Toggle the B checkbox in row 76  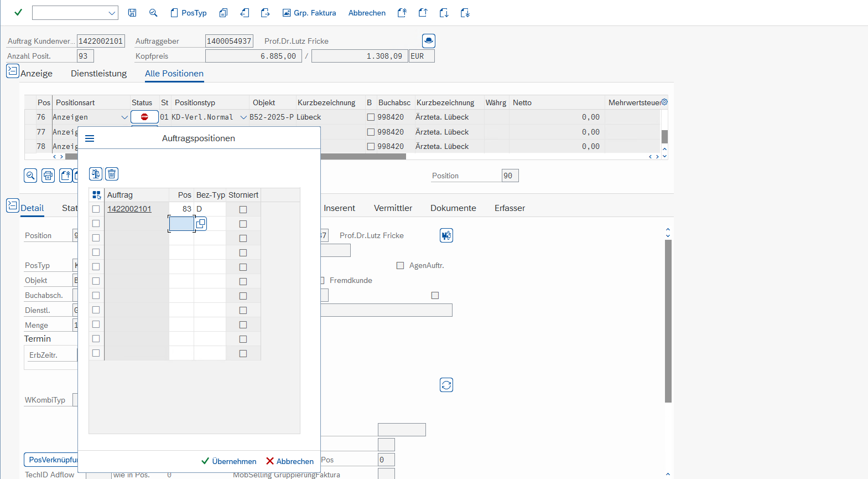(x=371, y=117)
